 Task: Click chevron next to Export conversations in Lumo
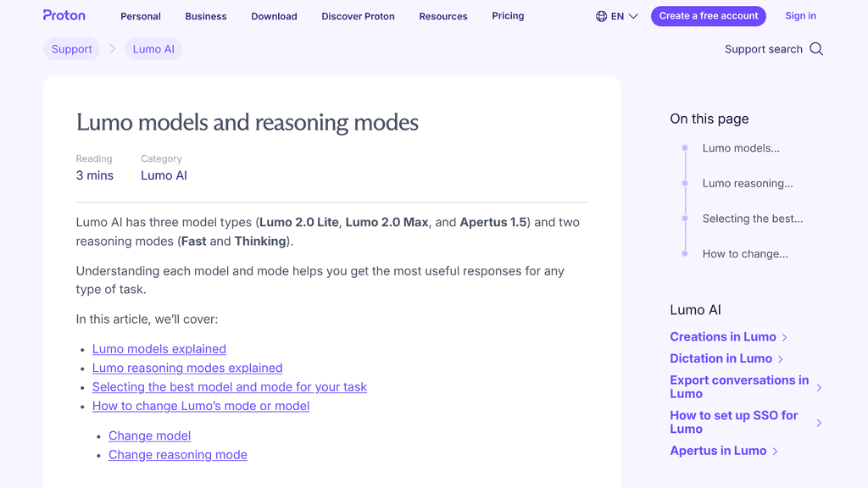pos(820,387)
